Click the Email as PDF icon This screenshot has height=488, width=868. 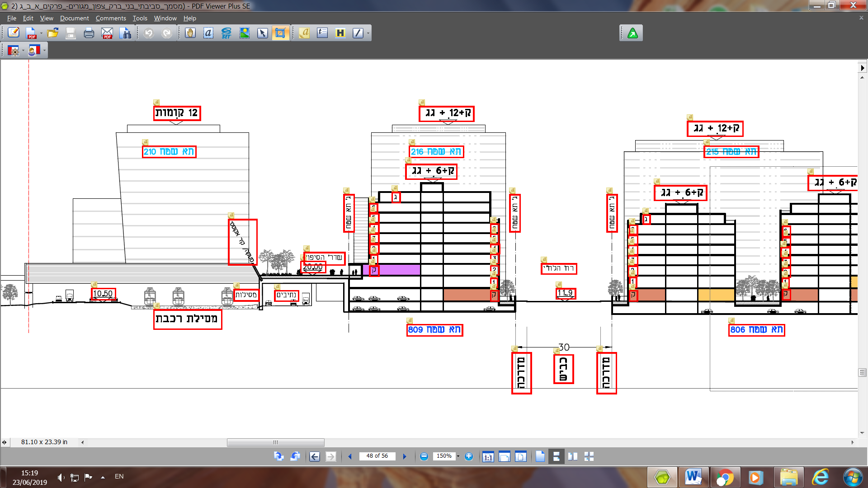107,33
